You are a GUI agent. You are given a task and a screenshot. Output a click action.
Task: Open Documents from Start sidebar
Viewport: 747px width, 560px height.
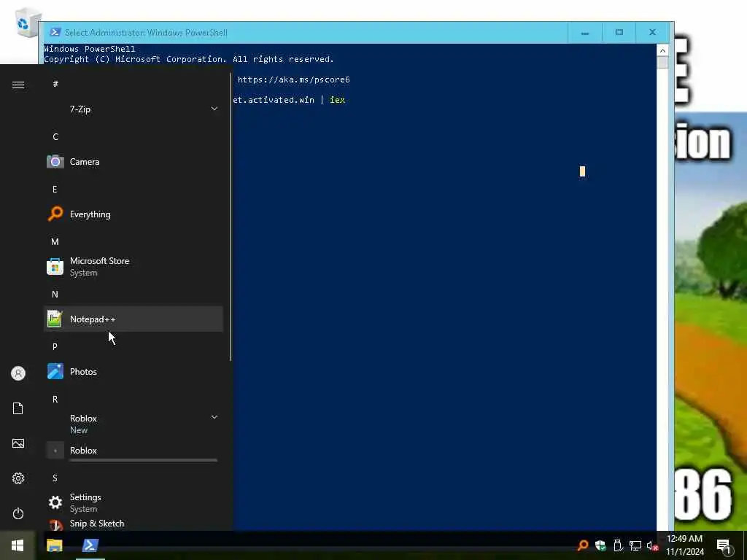tap(18, 408)
